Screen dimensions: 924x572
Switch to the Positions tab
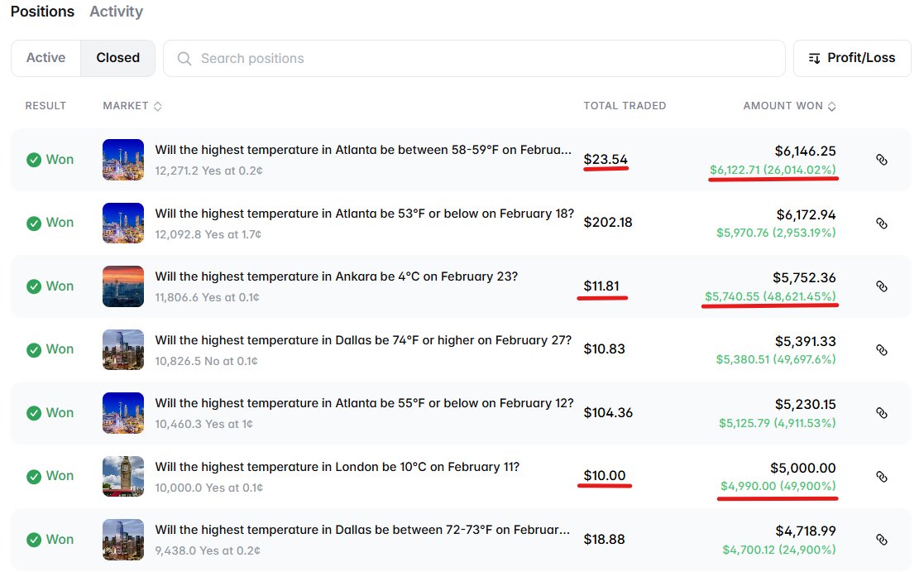tap(42, 12)
